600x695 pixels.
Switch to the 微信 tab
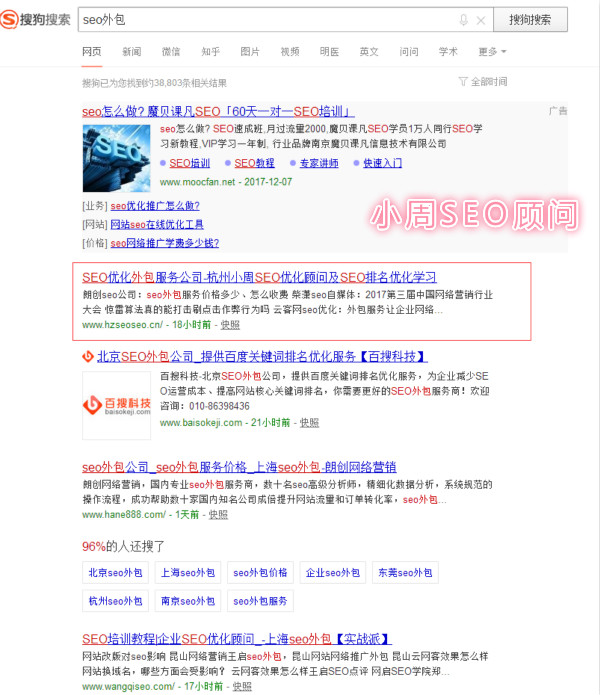(171, 51)
